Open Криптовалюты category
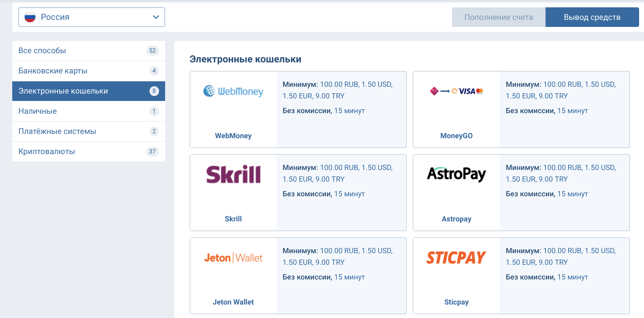 coord(47,152)
